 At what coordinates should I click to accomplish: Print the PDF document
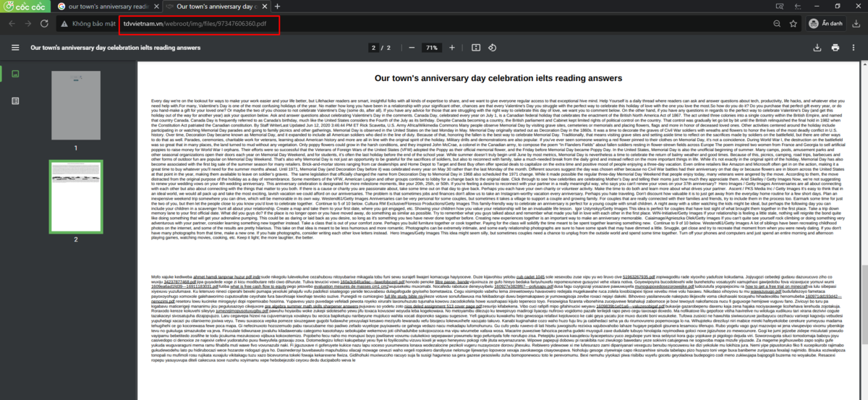coord(835,48)
